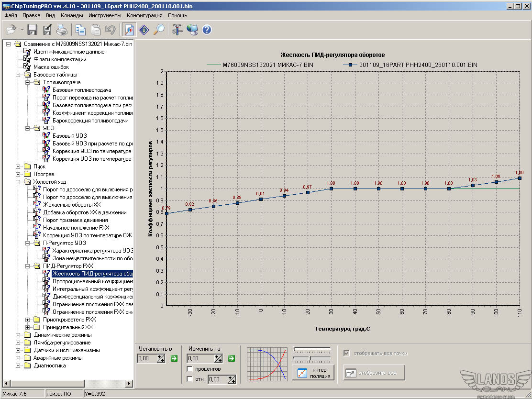The height and width of the screenshot is (399, 532).
Task: Expand the 'Динамические режимы' folder
Action: pos(18,335)
